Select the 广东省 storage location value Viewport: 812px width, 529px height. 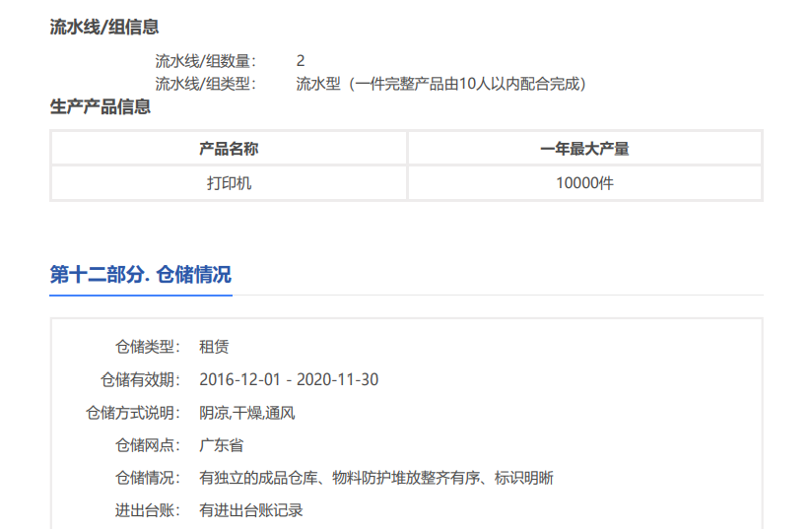[x=221, y=445]
